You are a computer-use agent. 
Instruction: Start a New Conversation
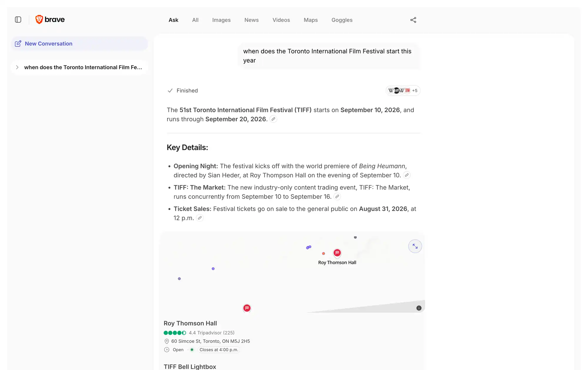coord(79,44)
